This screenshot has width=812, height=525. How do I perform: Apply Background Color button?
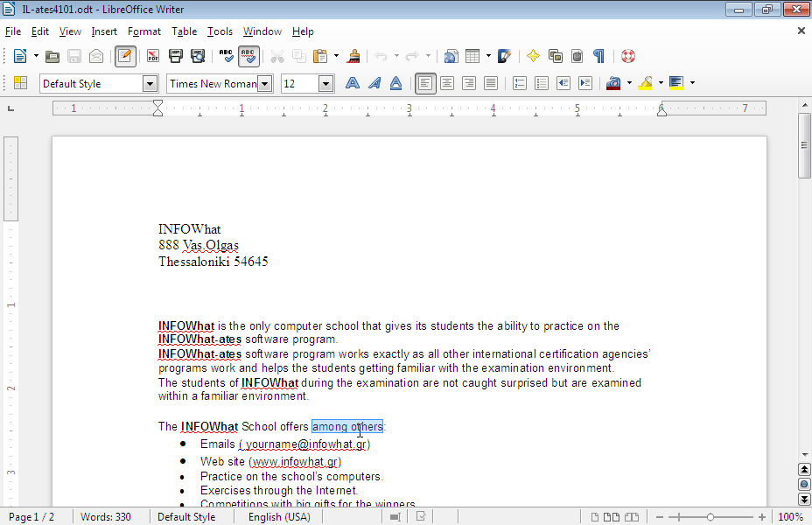676,83
